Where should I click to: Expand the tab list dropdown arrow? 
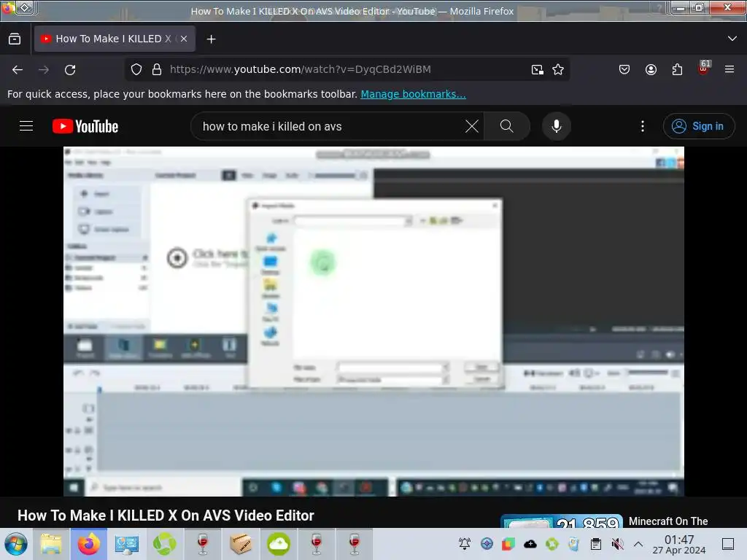(x=732, y=39)
